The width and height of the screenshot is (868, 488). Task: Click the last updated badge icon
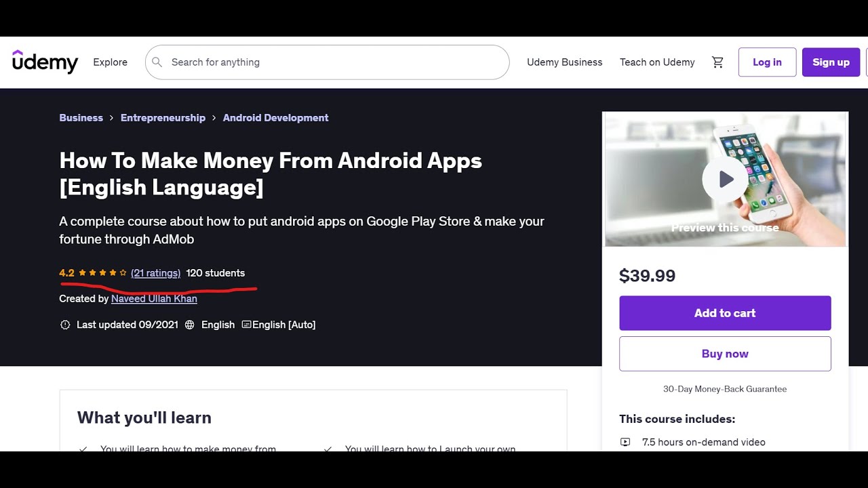pyautogui.click(x=65, y=325)
